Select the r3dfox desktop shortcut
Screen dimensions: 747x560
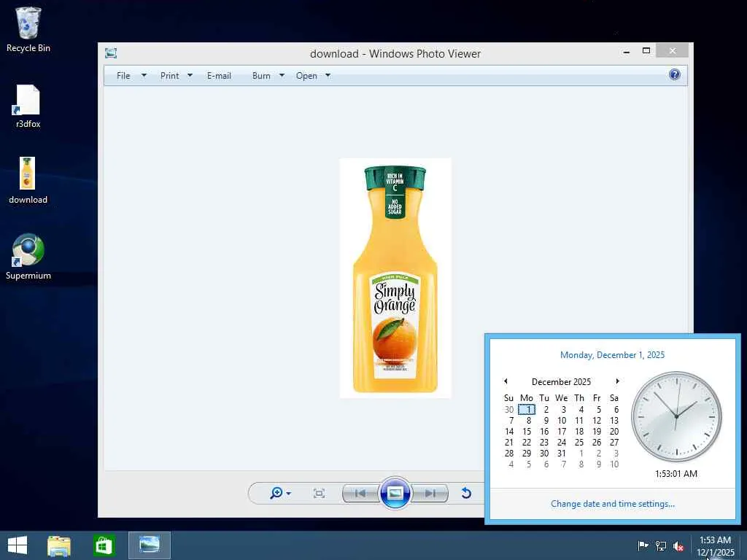(x=28, y=106)
